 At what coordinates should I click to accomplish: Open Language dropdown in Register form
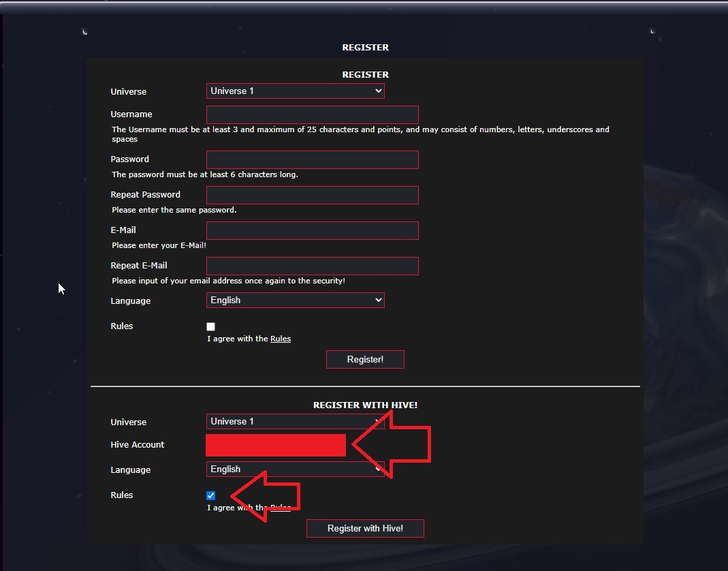296,300
